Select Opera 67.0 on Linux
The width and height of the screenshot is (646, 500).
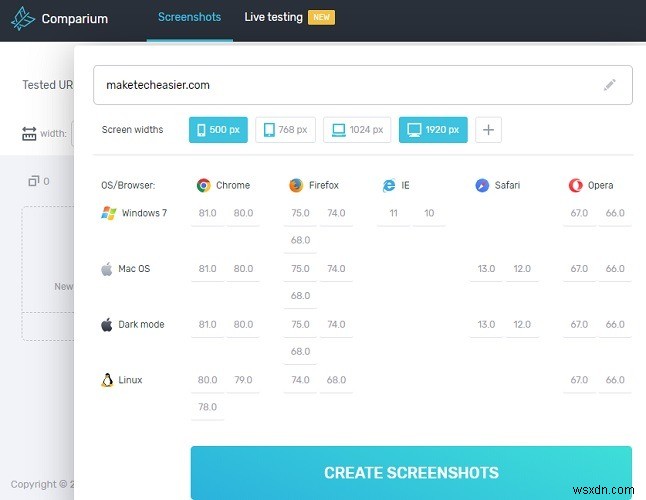click(x=579, y=380)
